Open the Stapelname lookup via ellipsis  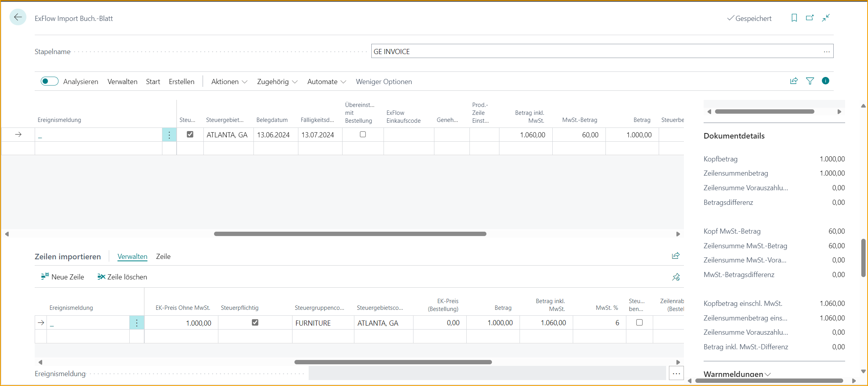click(827, 51)
